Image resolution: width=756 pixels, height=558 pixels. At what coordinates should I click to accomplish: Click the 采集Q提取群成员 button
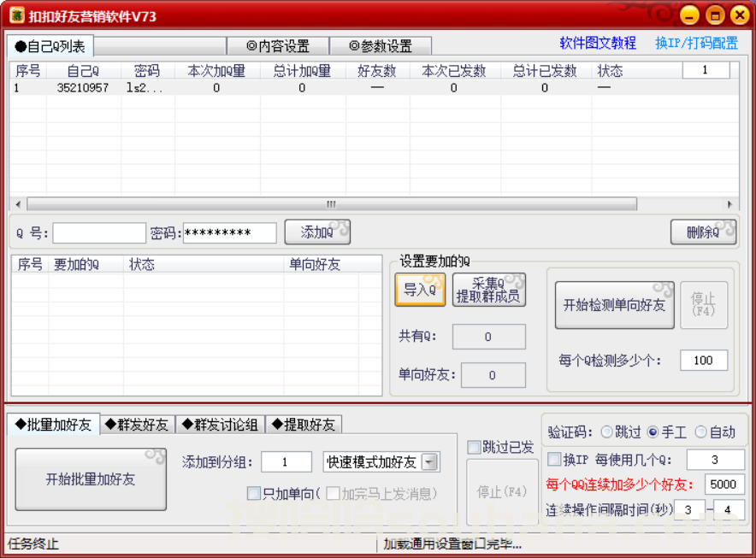(x=487, y=290)
